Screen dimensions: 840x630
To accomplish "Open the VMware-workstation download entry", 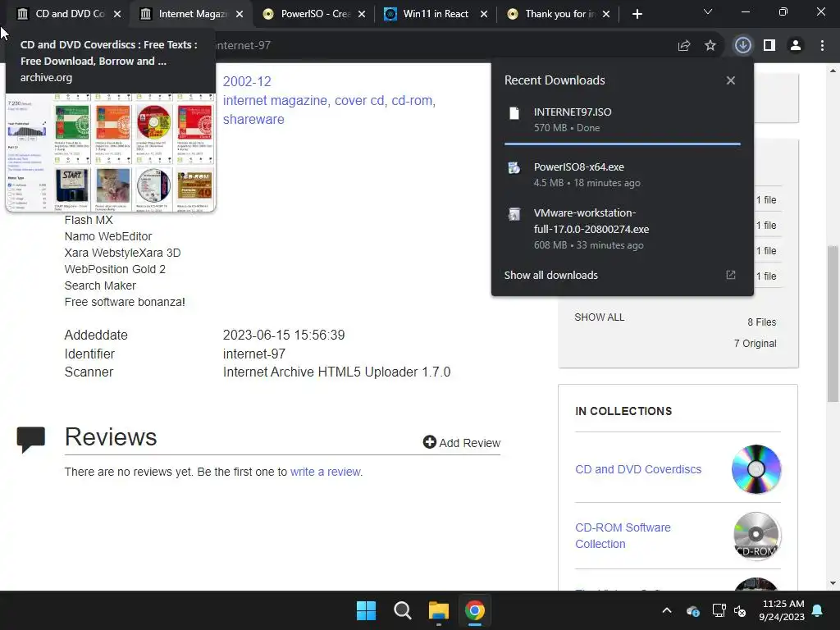I will [623, 229].
